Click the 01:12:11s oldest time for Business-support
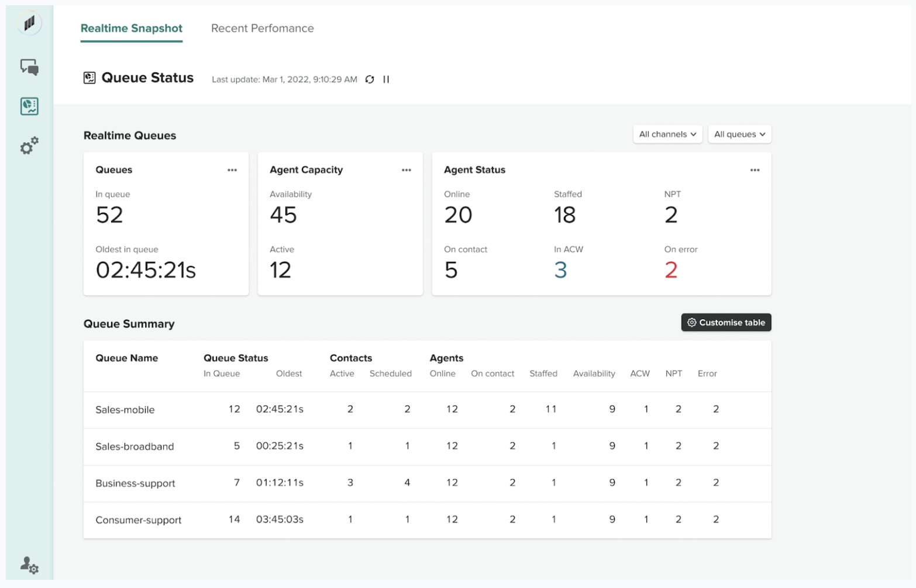This screenshot has width=916, height=588. [280, 483]
